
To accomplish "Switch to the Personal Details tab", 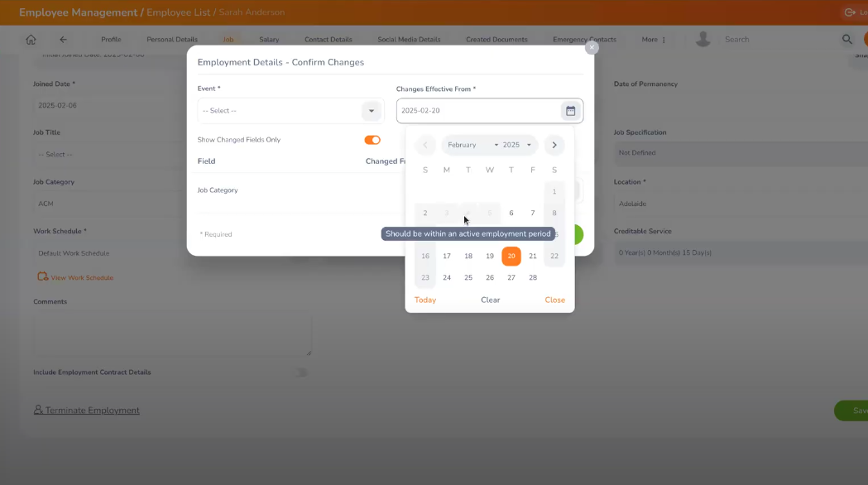I will pos(172,40).
